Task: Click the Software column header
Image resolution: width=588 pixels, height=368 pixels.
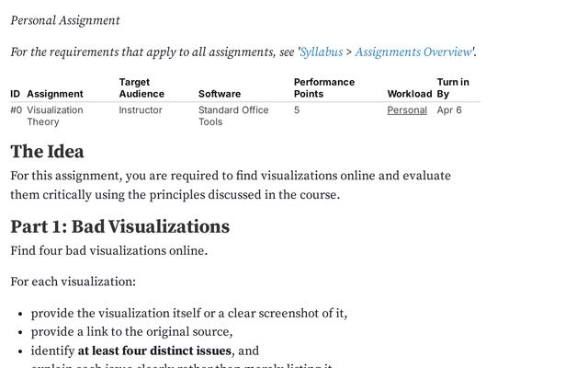Action: click(220, 94)
